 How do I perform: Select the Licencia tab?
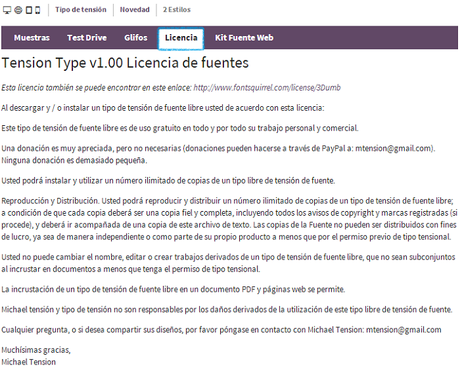point(181,38)
